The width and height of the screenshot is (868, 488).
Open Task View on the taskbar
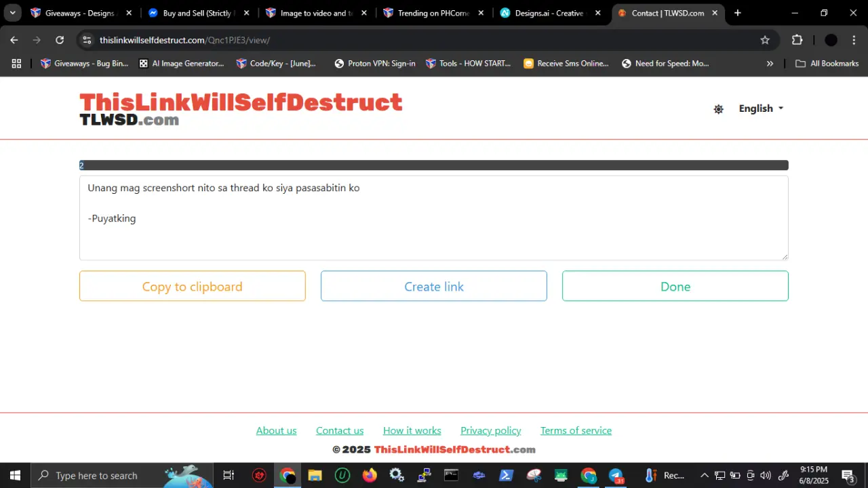(229, 475)
